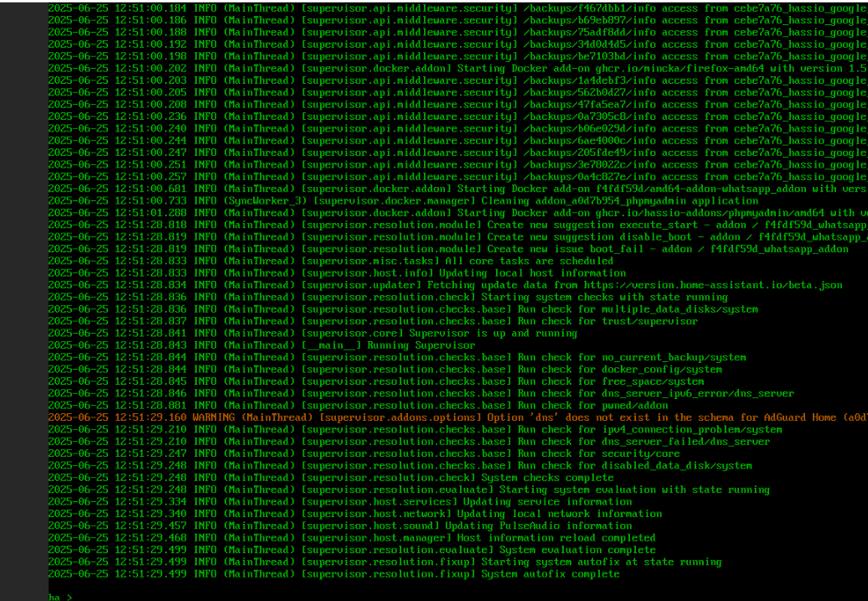
Task: Select 'Updating local network information' line
Action: (x=355, y=514)
